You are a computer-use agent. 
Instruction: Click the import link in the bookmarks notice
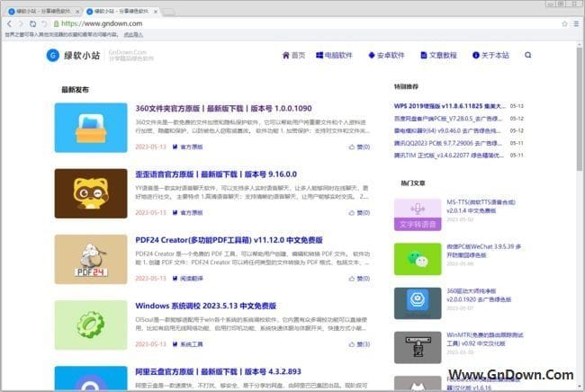point(133,35)
